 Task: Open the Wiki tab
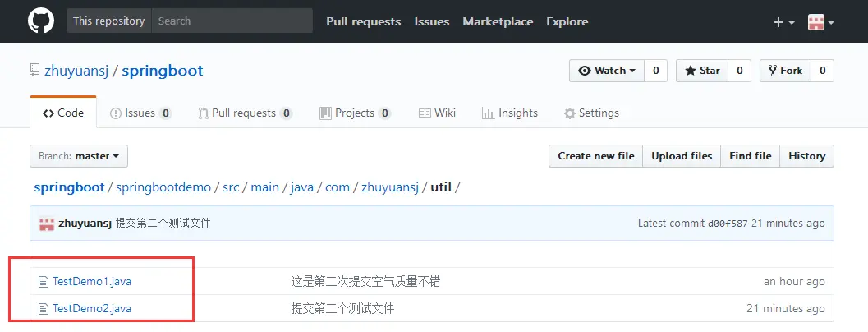[x=437, y=113]
